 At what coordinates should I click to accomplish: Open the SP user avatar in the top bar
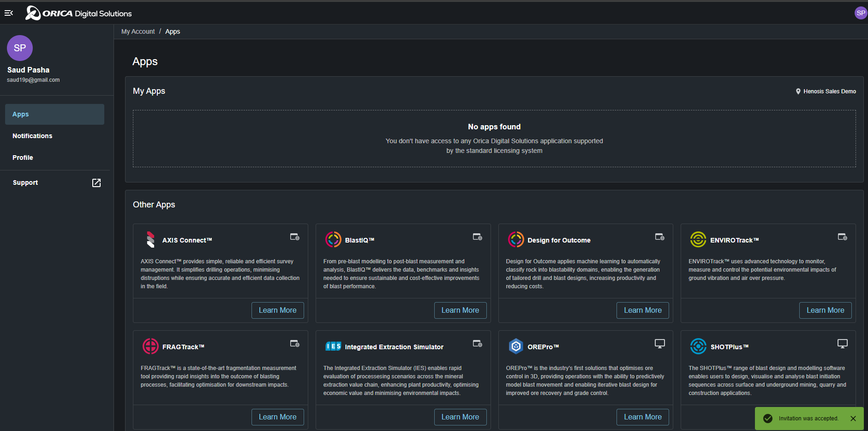pyautogui.click(x=861, y=13)
